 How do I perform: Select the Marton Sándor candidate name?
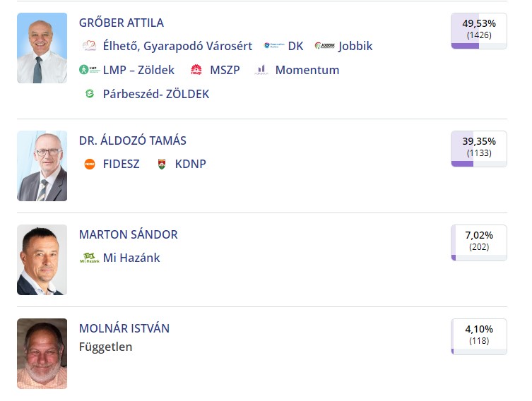(129, 234)
